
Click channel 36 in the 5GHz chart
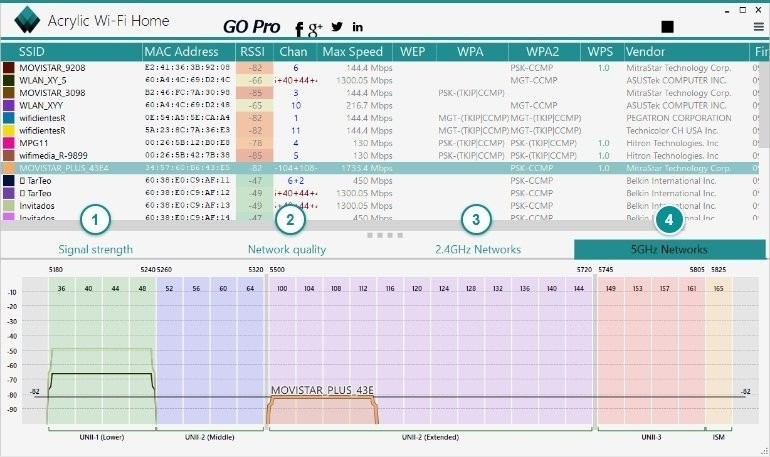(x=61, y=289)
